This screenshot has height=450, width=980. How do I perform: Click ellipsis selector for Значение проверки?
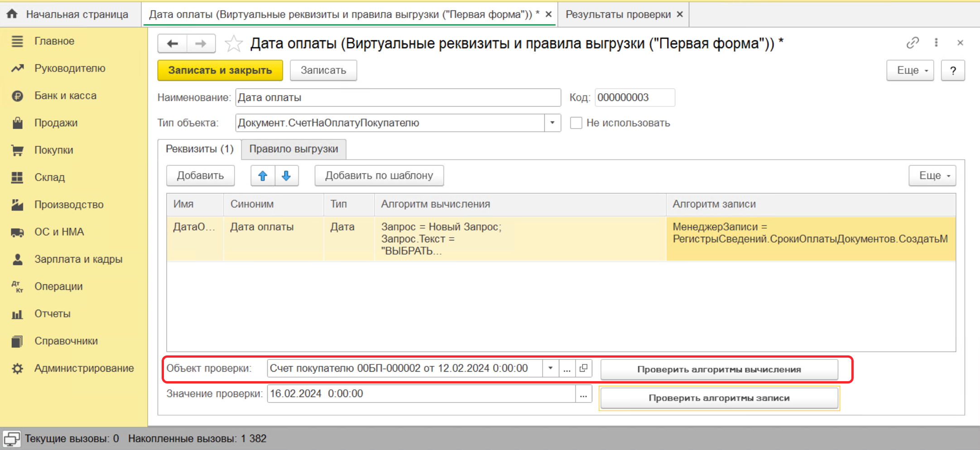583,394
